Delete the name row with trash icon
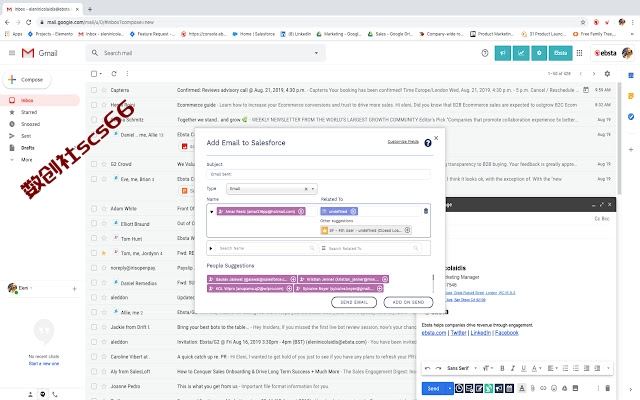This screenshot has height=400, width=640. [x=426, y=211]
